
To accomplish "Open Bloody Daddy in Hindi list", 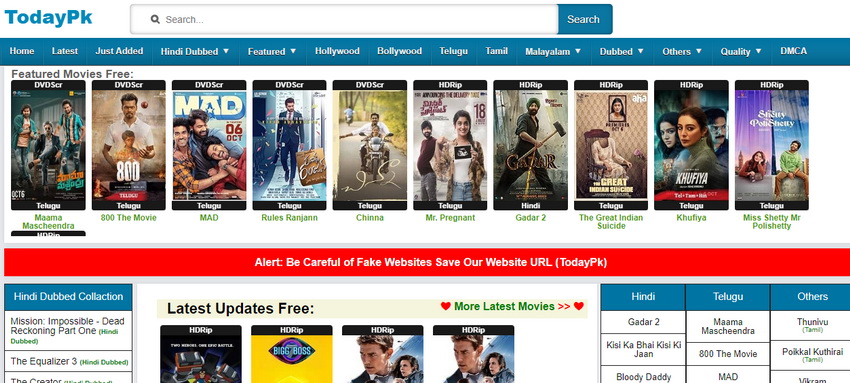I will point(643,376).
